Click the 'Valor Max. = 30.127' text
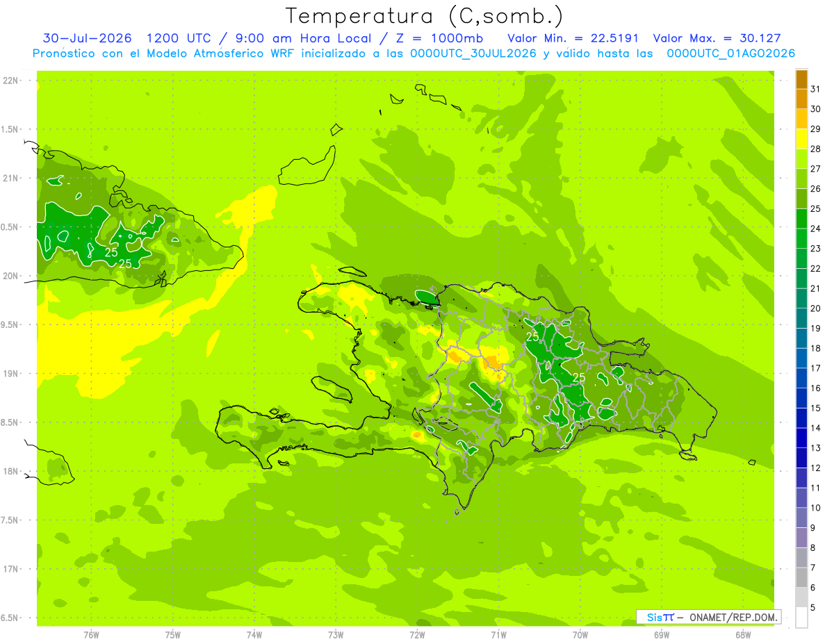The width and height of the screenshot is (834, 644). pos(718,38)
